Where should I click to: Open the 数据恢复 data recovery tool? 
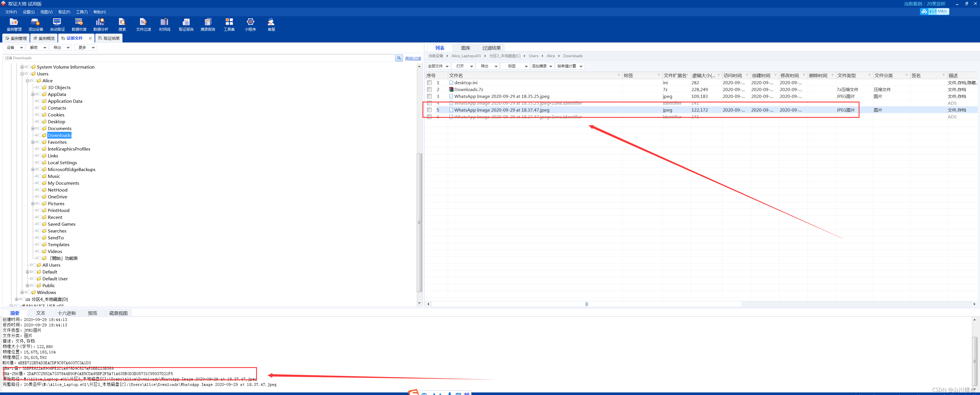(x=79, y=25)
